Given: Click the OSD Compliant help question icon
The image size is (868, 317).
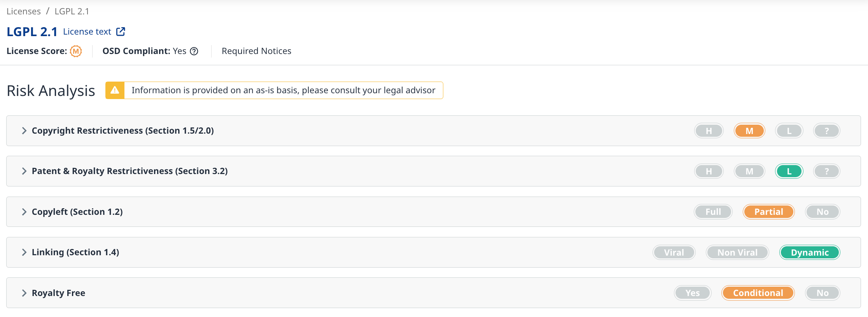Looking at the screenshot, I should tap(194, 51).
